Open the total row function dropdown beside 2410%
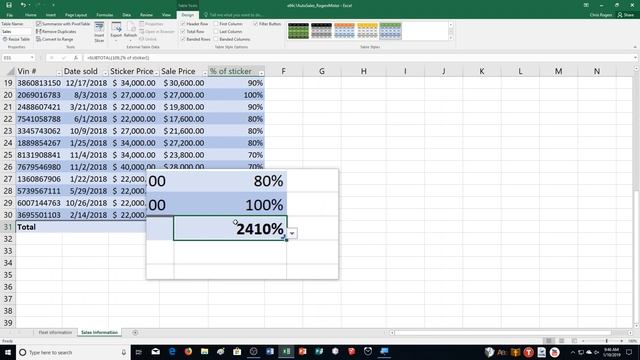Image resolution: width=640 pixels, height=360 pixels. pos(292,233)
